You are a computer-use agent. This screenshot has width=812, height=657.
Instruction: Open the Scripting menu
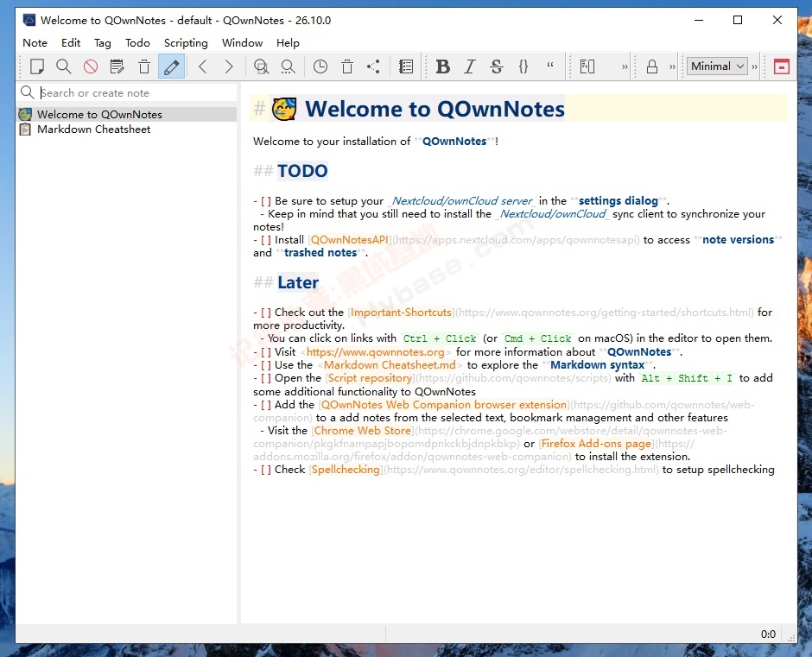(186, 43)
